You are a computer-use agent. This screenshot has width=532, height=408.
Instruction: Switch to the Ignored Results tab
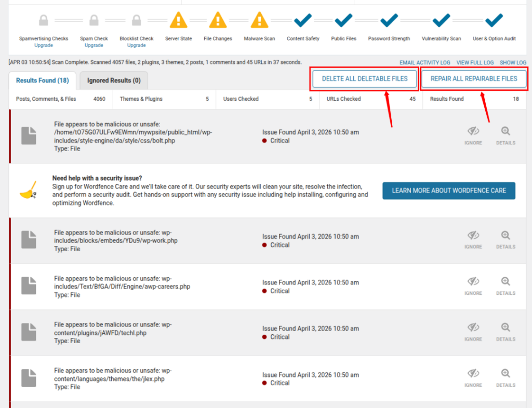[x=114, y=80]
